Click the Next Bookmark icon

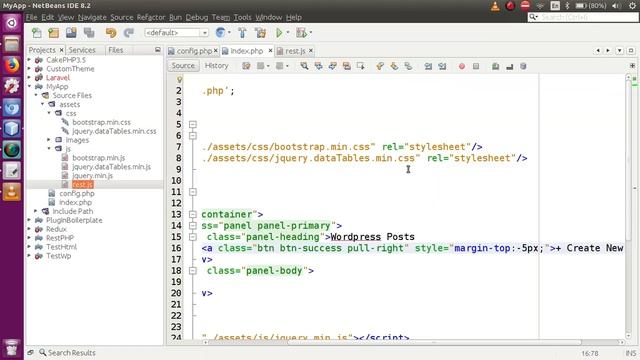(394, 66)
